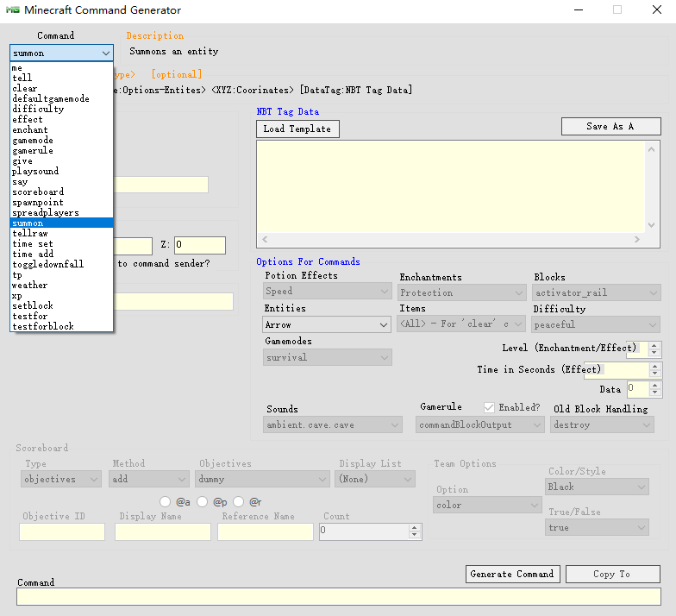This screenshot has width=676, height=616.
Task: Increase Time in Seconds spinner value
Action: point(655,366)
